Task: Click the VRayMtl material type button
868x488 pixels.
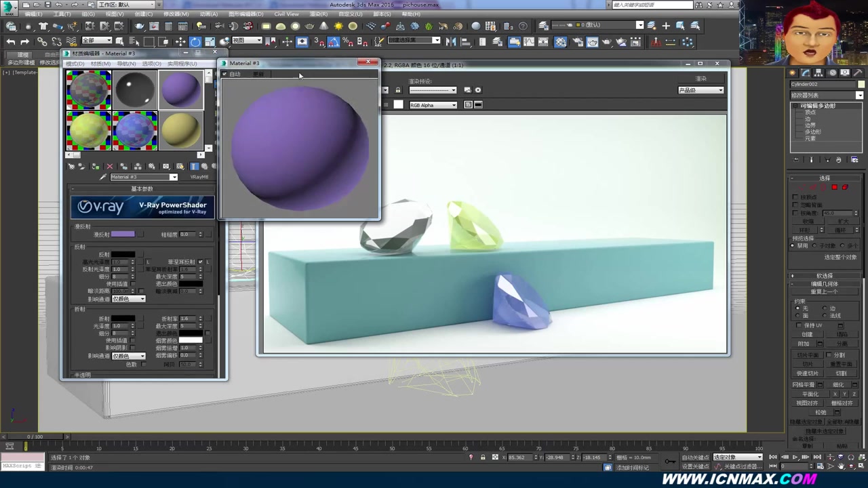Action: [x=199, y=177]
